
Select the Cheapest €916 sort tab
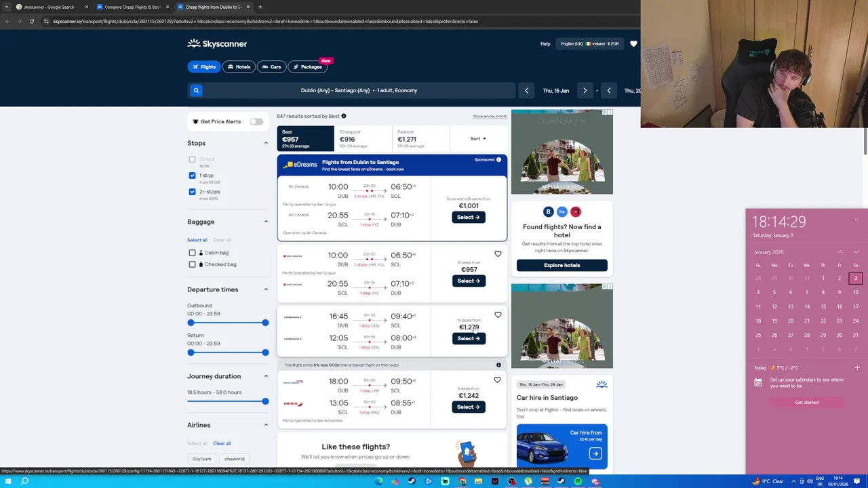363,139
